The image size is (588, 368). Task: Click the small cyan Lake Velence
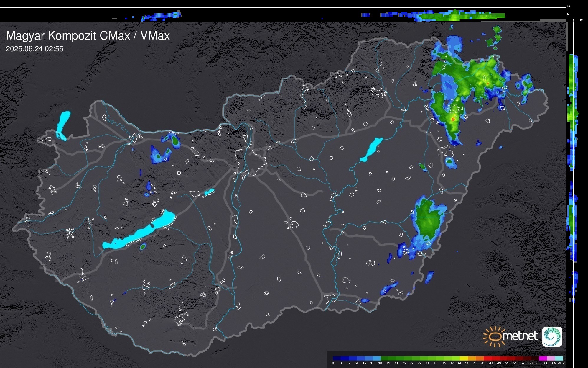tap(209, 192)
